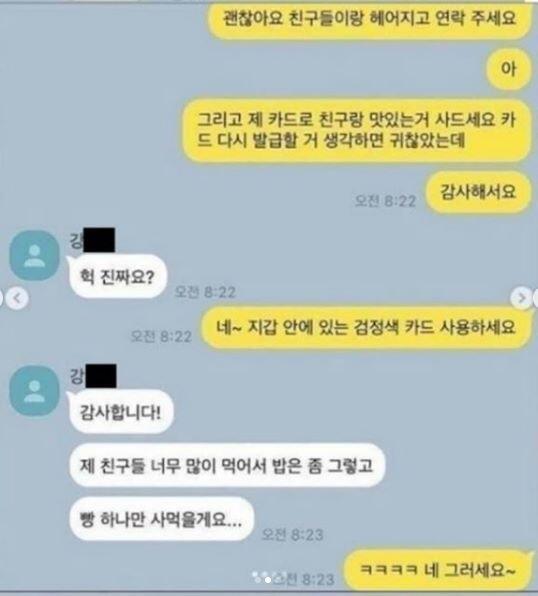538x596 pixels.
Task: Click the '괜찮아요 친구들이랑 헤어지고' top message
Action: click(x=369, y=19)
